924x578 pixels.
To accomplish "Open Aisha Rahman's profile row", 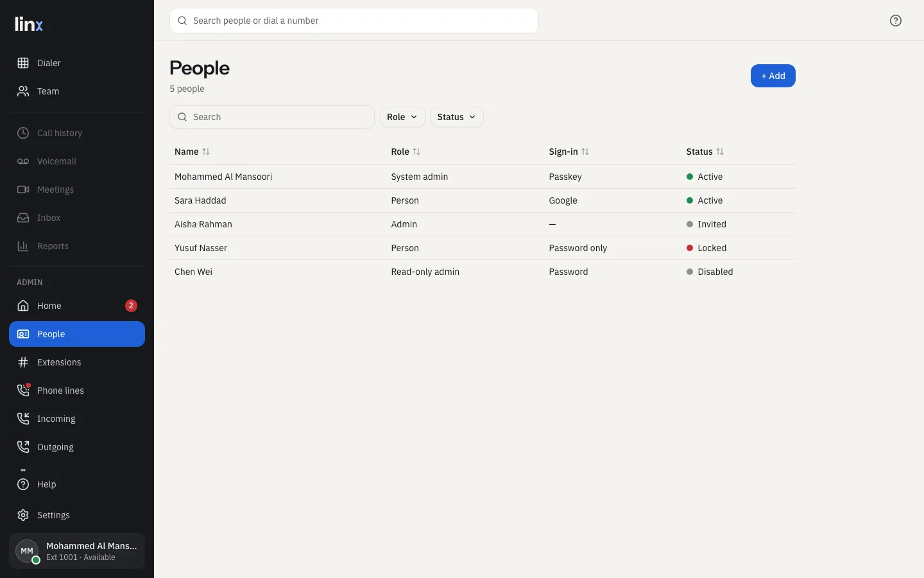I will pos(483,224).
